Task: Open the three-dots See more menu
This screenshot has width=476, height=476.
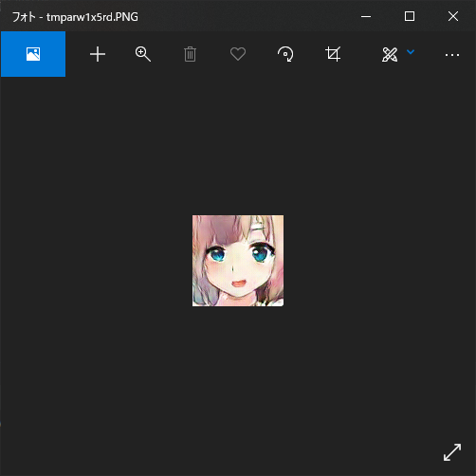Action: 452,55
